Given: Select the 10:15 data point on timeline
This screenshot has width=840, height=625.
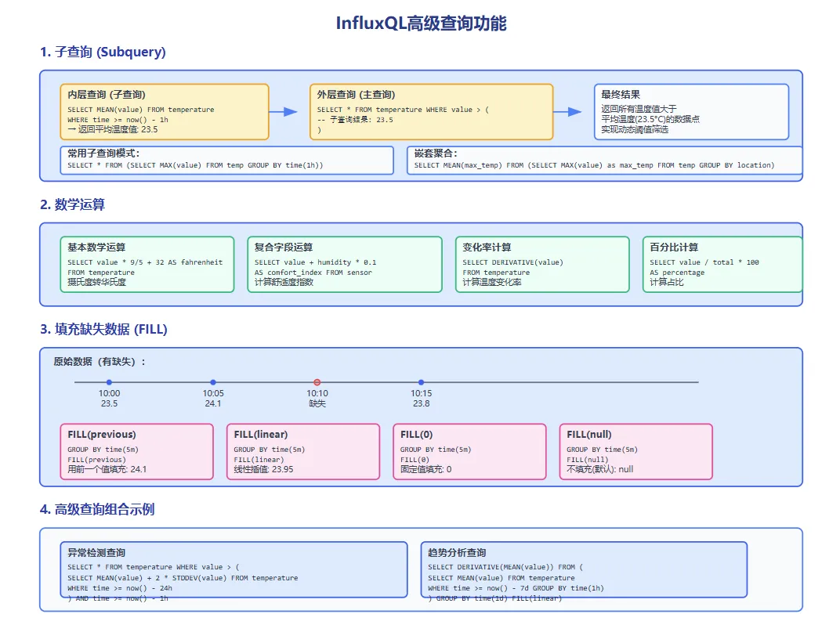Looking at the screenshot, I should pyautogui.click(x=421, y=382).
